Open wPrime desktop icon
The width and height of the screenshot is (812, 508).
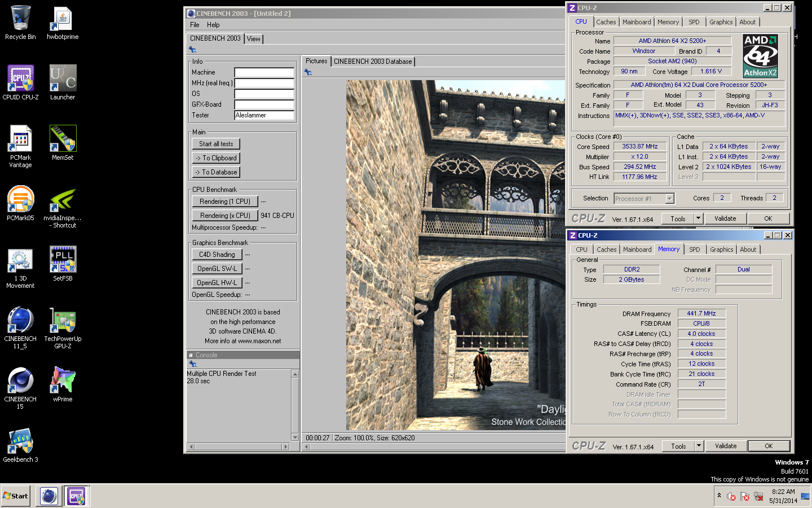coord(63,385)
